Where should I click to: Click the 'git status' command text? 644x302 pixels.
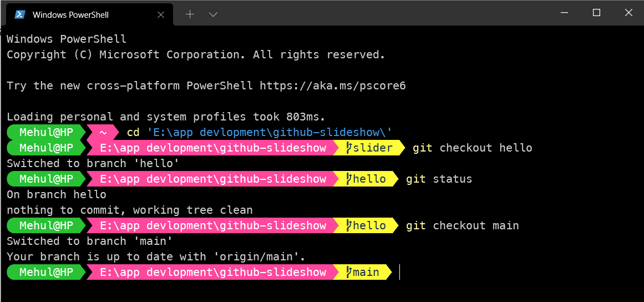(x=439, y=179)
